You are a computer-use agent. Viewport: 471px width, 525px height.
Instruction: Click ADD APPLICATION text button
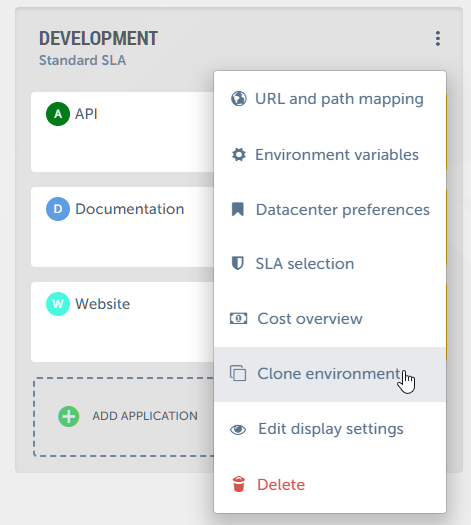click(x=145, y=416)
